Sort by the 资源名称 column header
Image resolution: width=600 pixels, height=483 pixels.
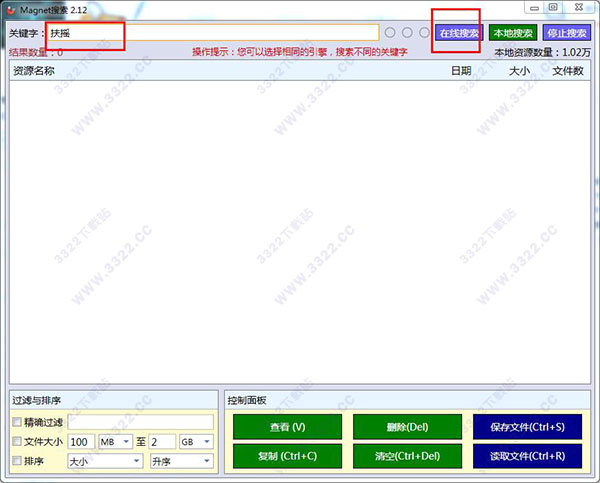pyautogui.click(x=34, y=72)
